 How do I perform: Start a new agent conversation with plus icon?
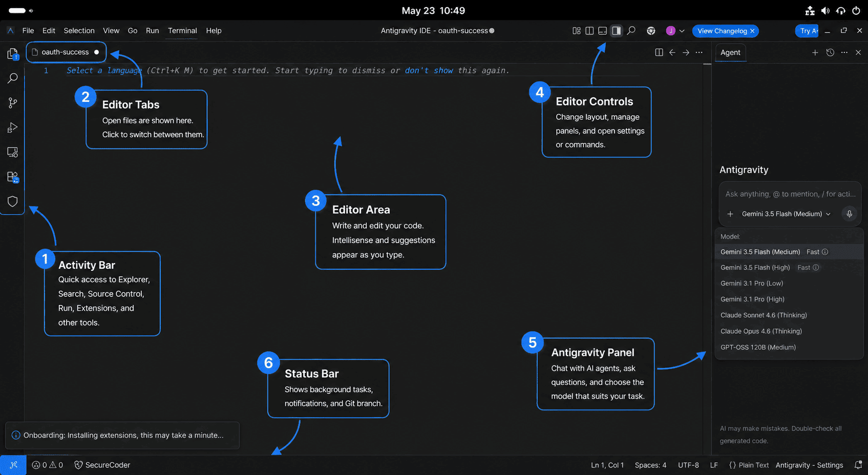point(815,52)
